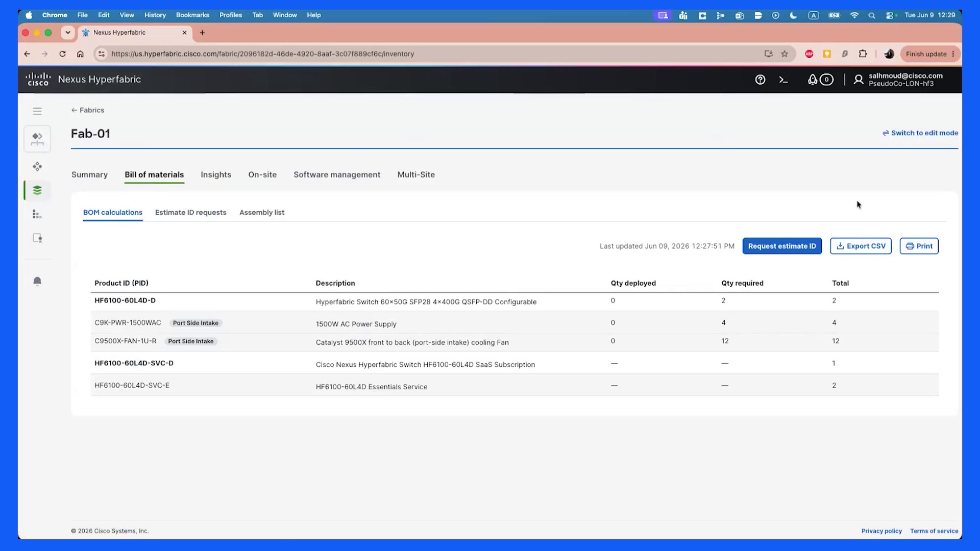Open the Bookmarks menu in menu bar
Image resolution: width=980 pixels, height=551 pixels.
(x=192, y=15)
